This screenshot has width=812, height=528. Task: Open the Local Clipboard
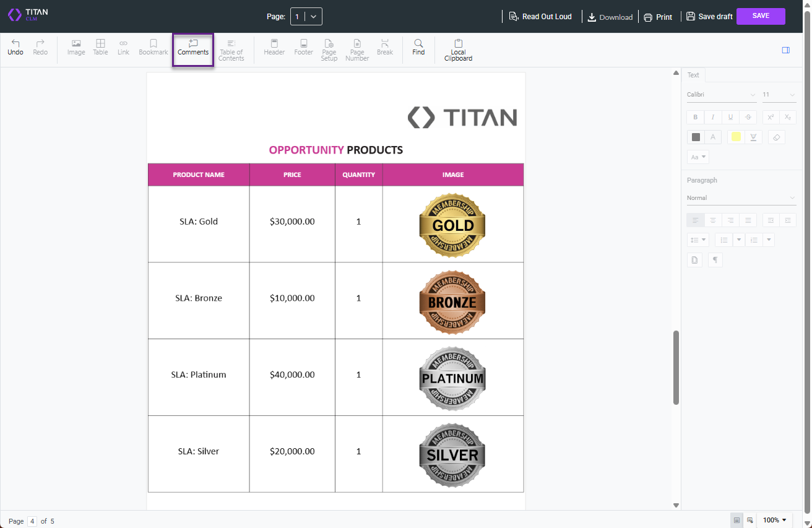tap(458, 50)
